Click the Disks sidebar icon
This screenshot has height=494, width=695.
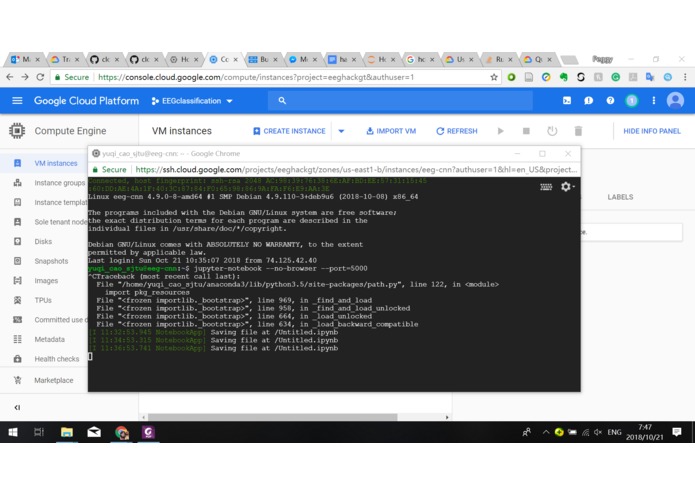(x=17, y=241)
